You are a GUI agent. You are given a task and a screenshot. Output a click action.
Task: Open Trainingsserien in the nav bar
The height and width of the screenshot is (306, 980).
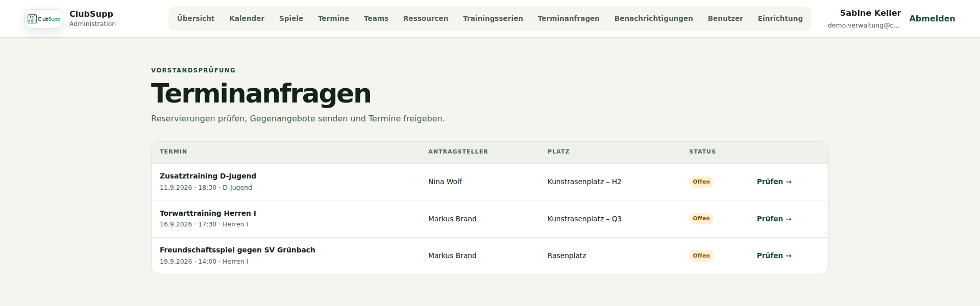point(493,18)
